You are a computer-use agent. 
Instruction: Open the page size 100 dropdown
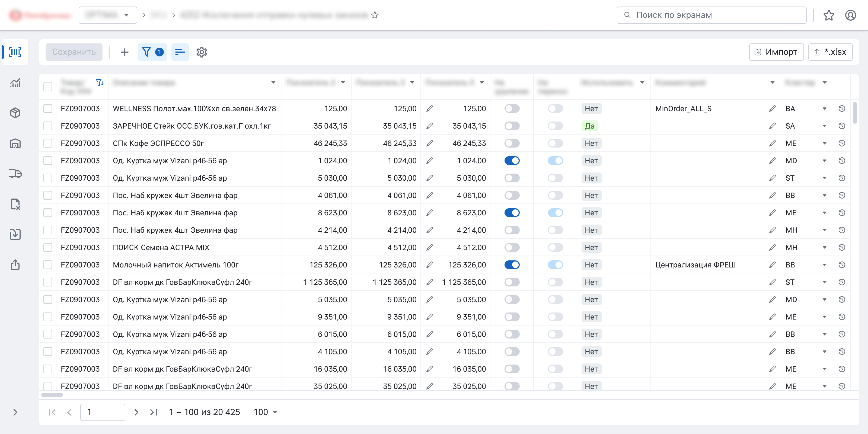(x=265, y=412)
